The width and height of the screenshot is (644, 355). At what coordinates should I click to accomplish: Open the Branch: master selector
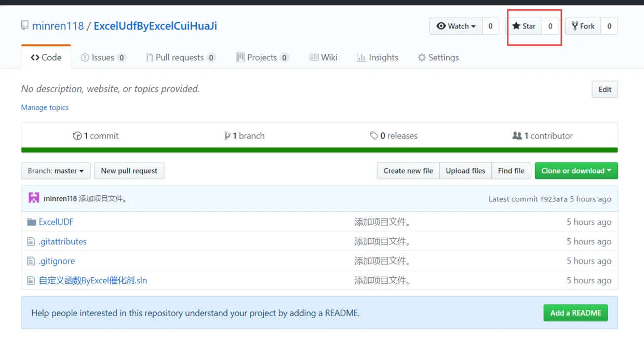56,171
